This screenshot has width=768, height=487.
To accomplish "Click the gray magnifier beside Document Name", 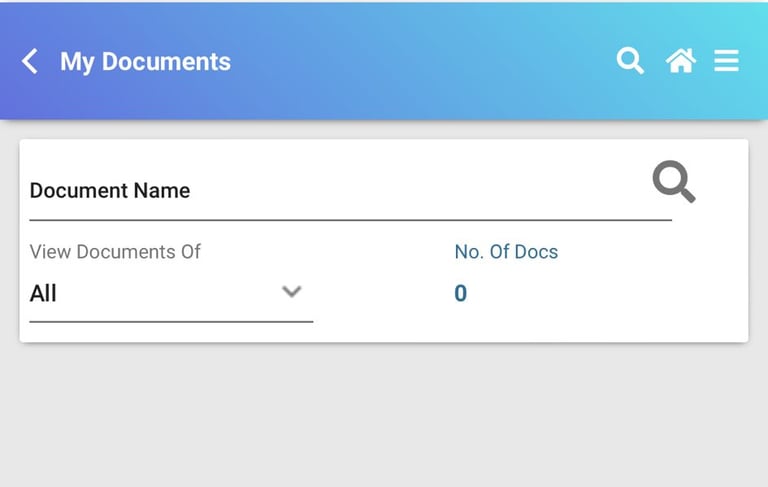I will (673, 182).
